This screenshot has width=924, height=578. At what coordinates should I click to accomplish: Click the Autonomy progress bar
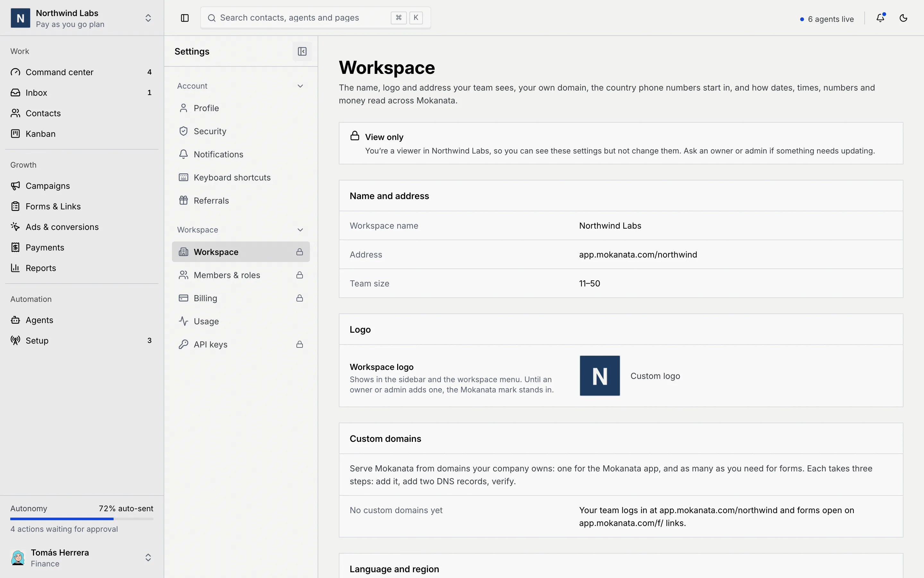[82, 519]
